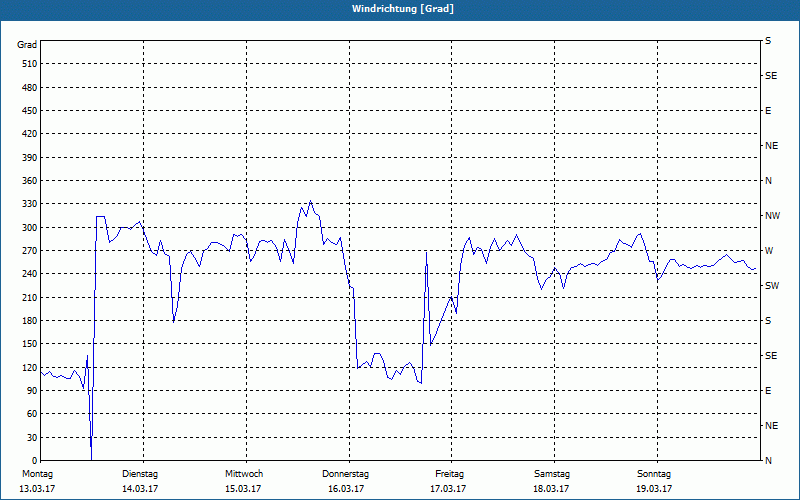Click the 390 y-axis value
800x500 pixels.
click(30, 157)
